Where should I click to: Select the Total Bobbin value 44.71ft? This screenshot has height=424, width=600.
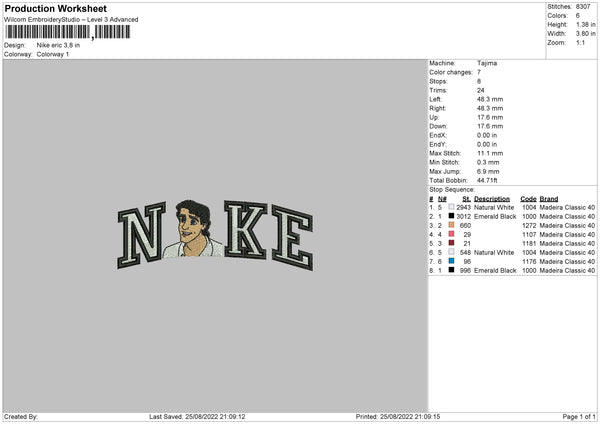pos(487,180)
